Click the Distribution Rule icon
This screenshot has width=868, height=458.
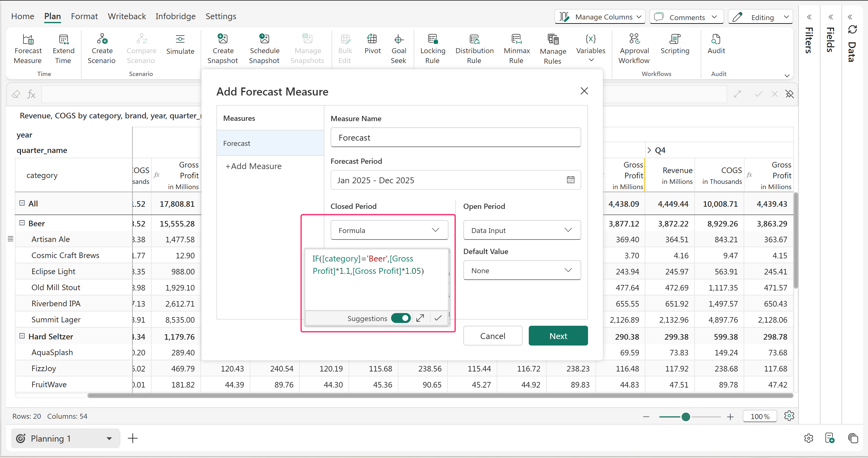click(474, 40)
